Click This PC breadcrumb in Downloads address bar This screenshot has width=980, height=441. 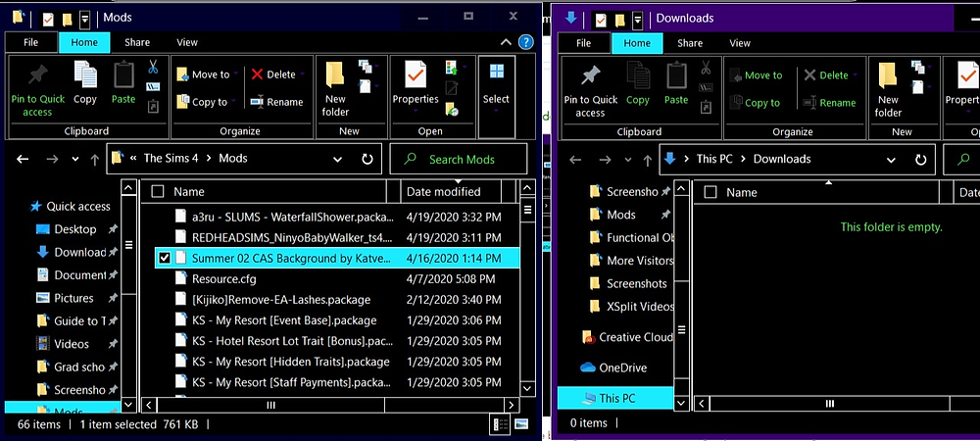pyautogui.click(x=714, y=160)
